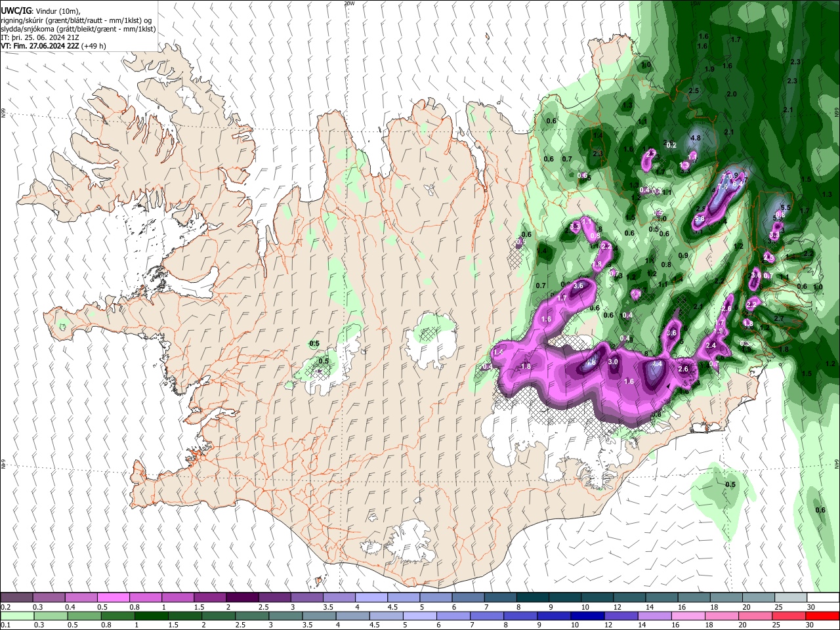
Task: Click the white map value 4.4
Action: [656, 363]
